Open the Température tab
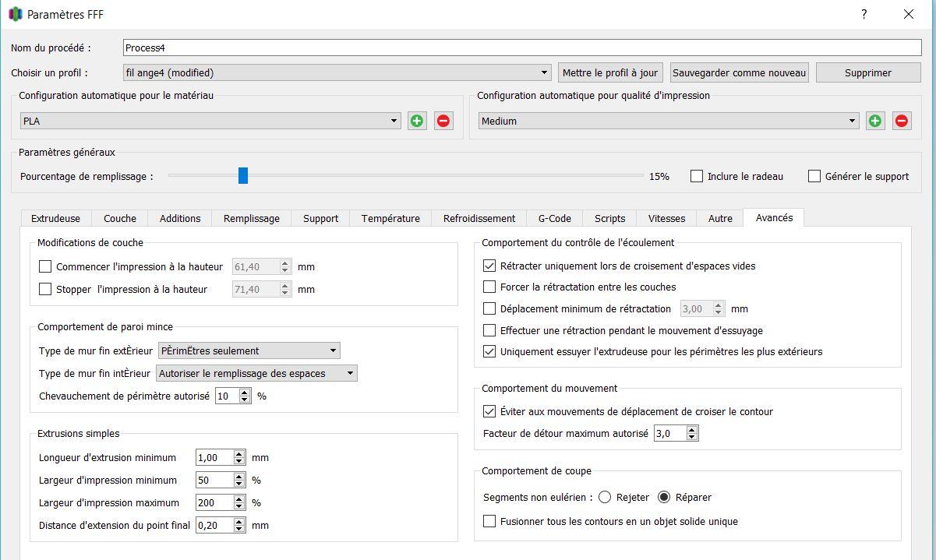This screenshot has height=560, width=936. [x=390, y=218]
